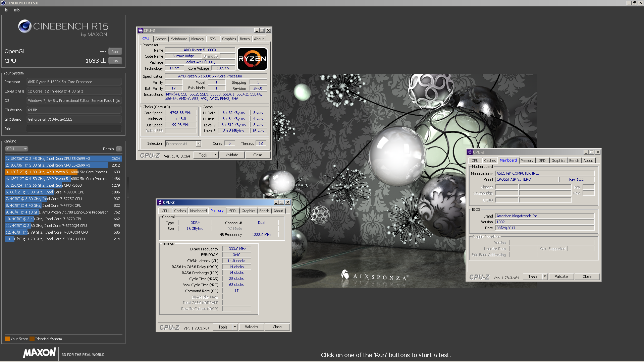This screenshot has height=362, width=644.
Task: Open SPD tab in Memory window
Action: click(x=232, y=211)
